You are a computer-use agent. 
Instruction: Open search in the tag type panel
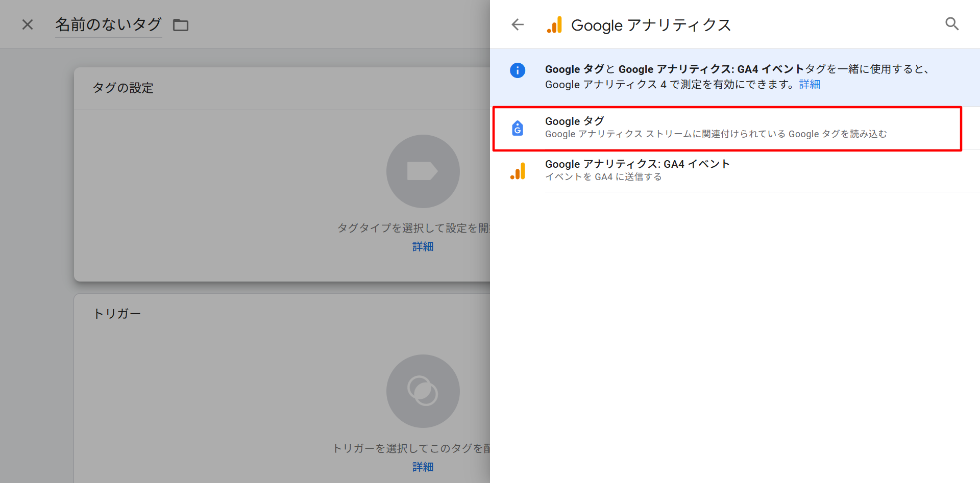click(951, 24)
